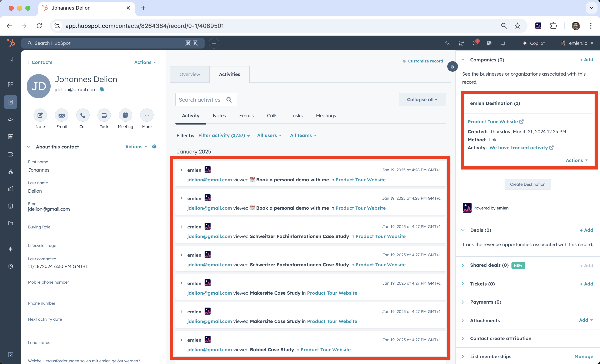Open the Collapse all dropdown

[x=422, y=100]
